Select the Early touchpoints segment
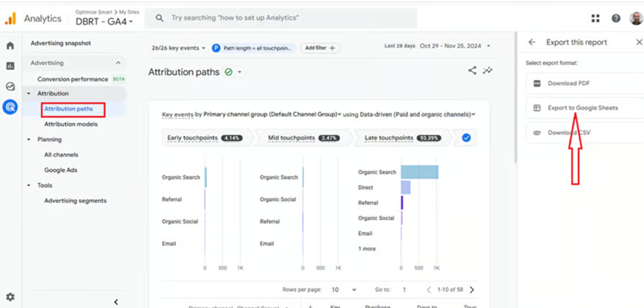The image size is (644, 308). (205, 138)
